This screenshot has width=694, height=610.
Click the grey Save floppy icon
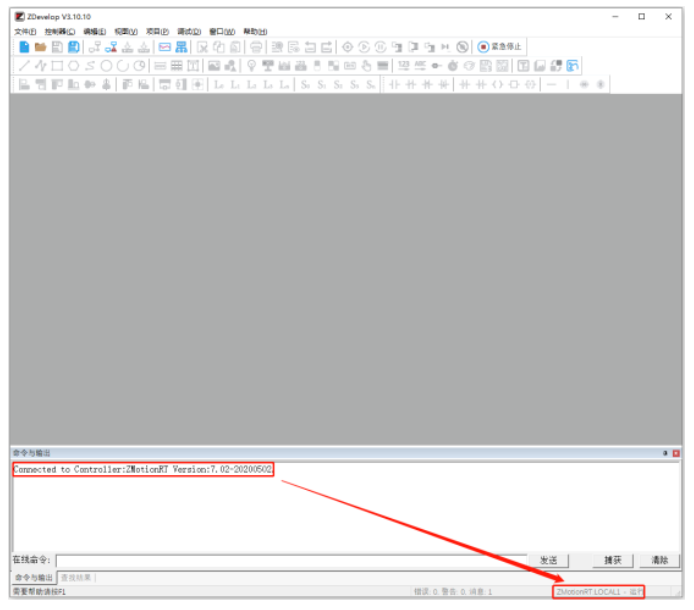point(57,46)
